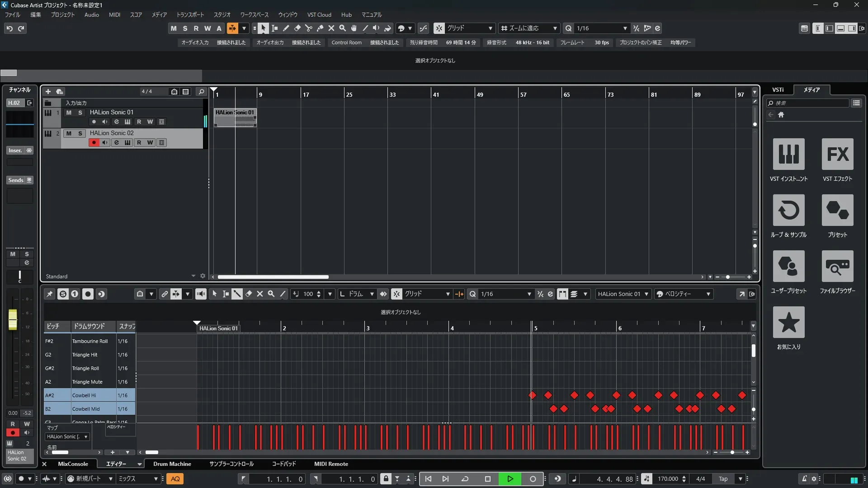The width and height of the screenshot is (868, 488).
Task: Open the Loops & Samples tile
Action: pyautogui.click(x=788, y=210)
